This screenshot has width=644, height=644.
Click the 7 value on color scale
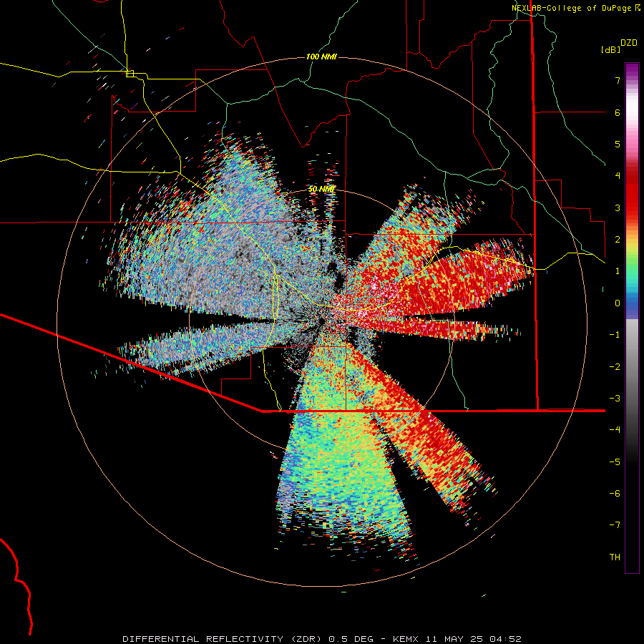coord(618,80)
